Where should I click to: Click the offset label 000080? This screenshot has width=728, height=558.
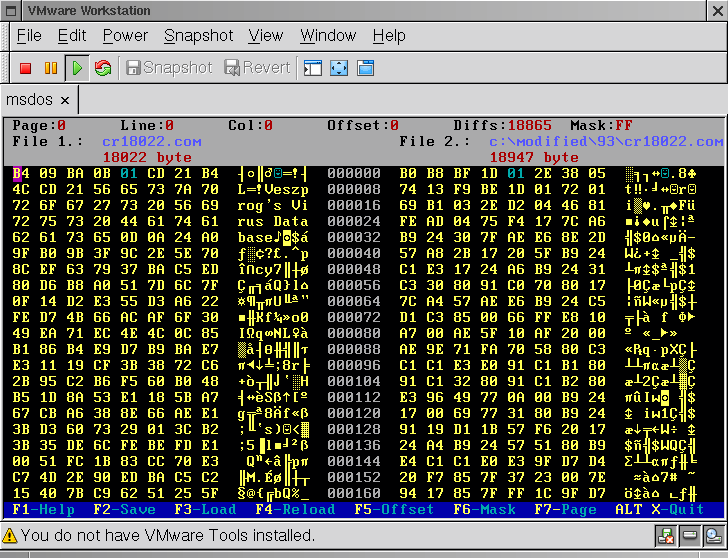coord(354,333)
